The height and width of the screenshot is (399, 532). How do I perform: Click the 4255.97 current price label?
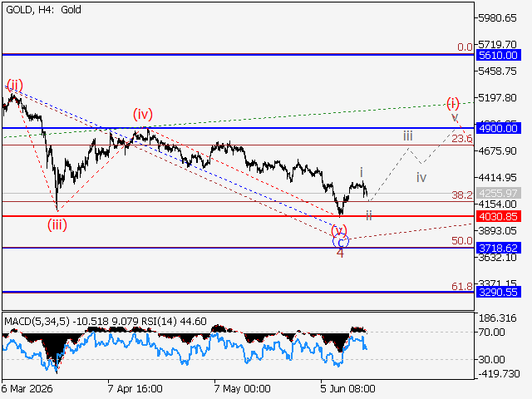pyautogui.click(x=498, y=193)
